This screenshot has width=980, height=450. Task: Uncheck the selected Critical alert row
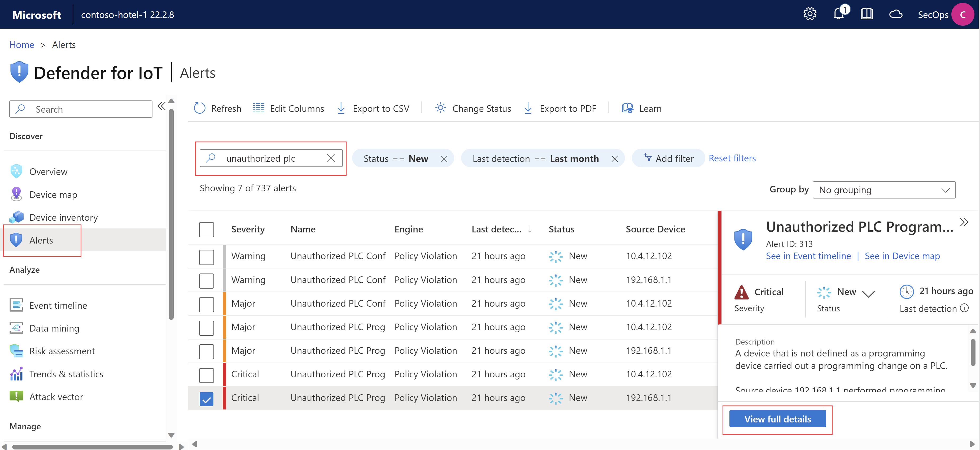[206, 399]
